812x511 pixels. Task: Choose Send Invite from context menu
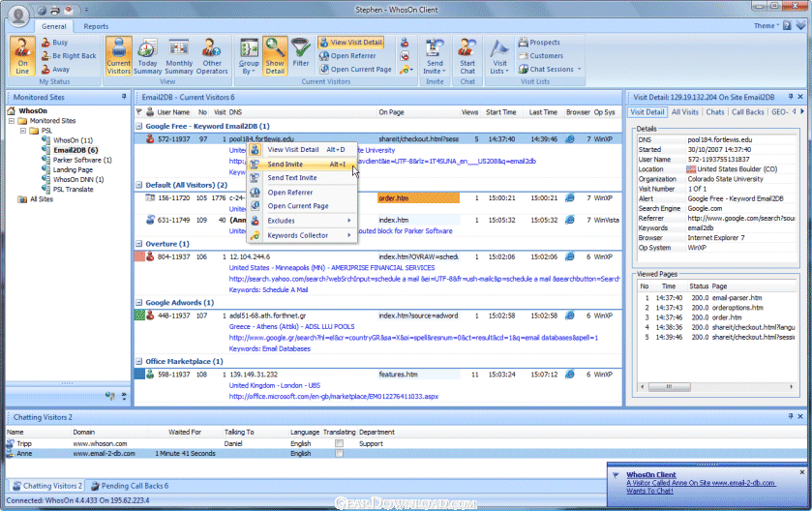(x=302, y=165)
